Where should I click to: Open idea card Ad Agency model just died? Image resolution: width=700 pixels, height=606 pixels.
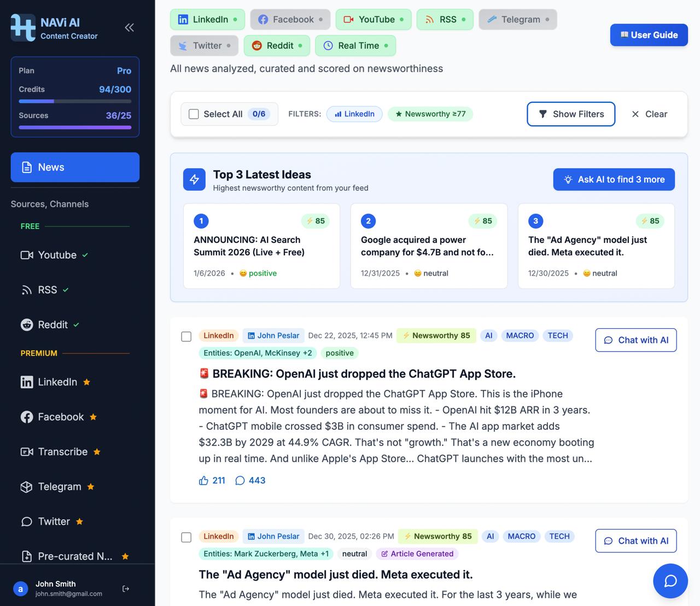click(596, 246)
